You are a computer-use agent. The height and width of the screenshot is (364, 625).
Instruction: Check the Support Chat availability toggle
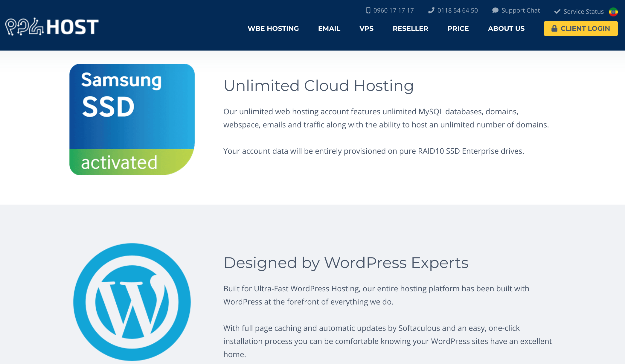[x=516, y=10]
